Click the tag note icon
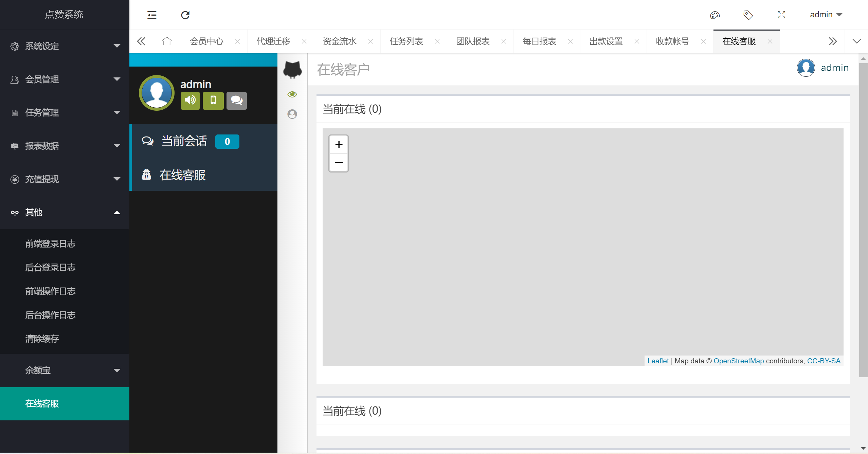 [748, 15]
